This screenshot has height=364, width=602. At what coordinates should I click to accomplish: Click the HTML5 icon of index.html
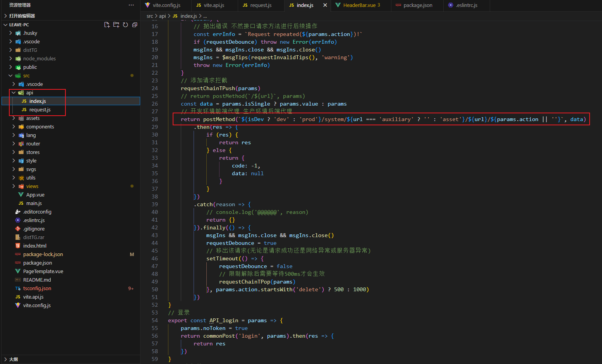[x=18, y=246]
